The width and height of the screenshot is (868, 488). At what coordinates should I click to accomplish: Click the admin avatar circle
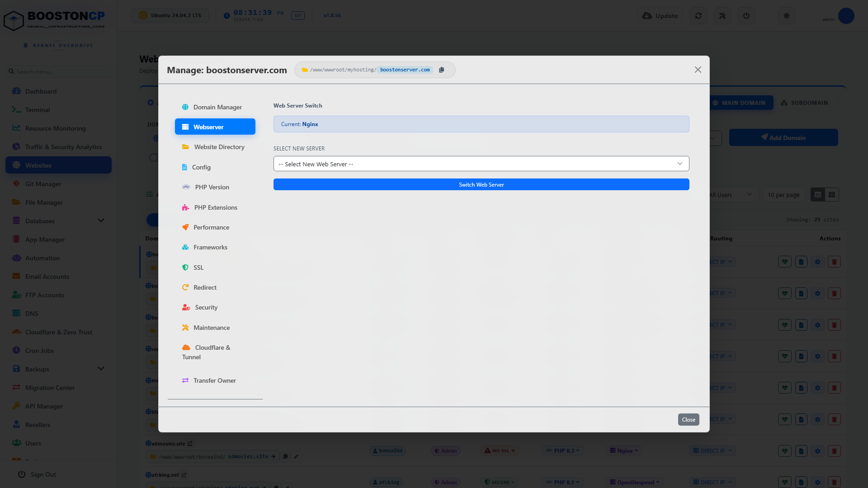coord(846,16)
